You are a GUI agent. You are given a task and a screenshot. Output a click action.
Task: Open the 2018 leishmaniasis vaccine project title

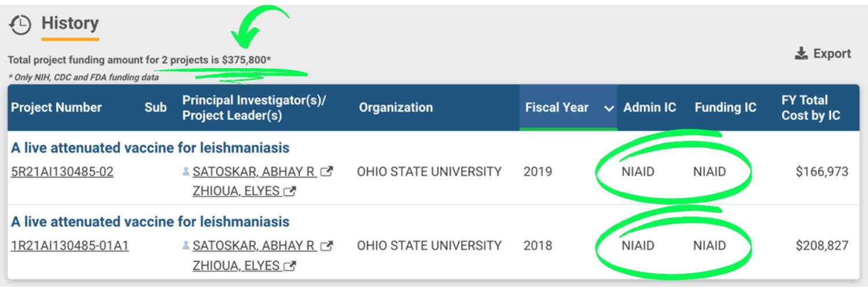pyautogui.click(x=150, y=222)
